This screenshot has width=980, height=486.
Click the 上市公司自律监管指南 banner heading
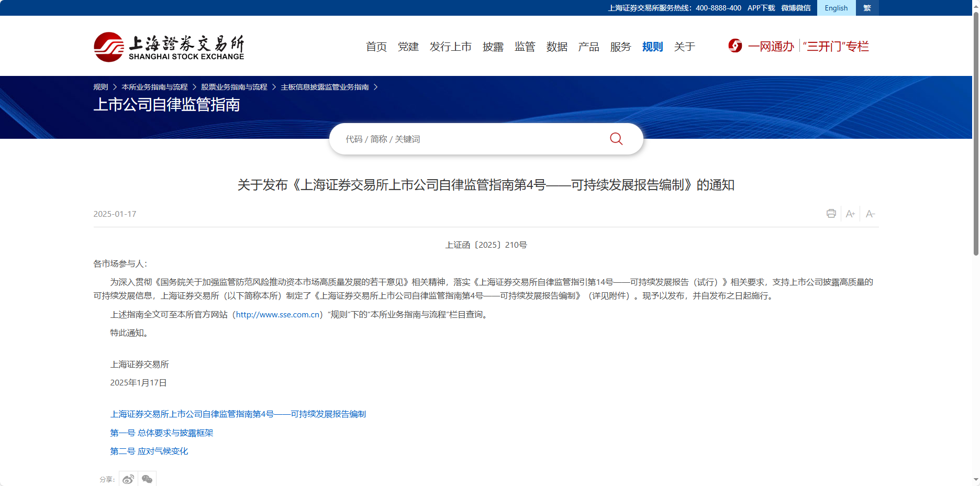point(166,105)
